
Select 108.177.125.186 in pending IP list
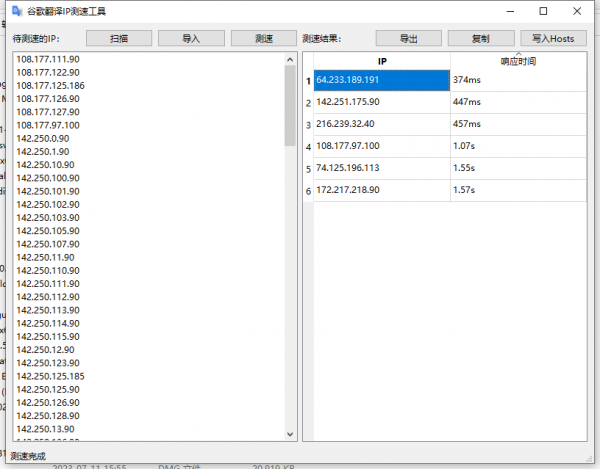point(51,86)
